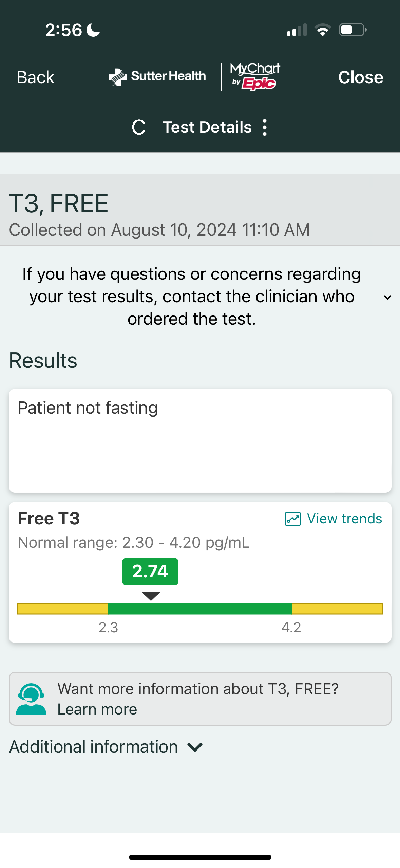Tap the battery status icon
Screen dimensions: 400x868
tap(353, 30)
